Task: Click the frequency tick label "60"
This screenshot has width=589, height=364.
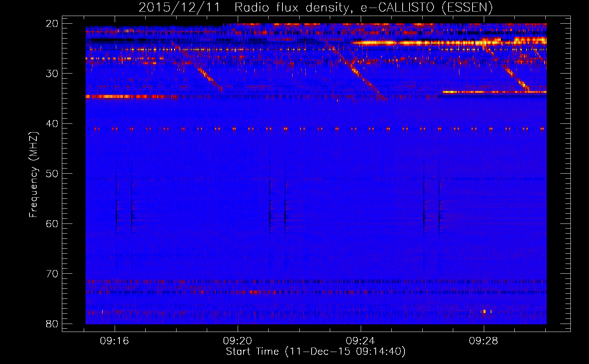Action: (x=52, y=223)
